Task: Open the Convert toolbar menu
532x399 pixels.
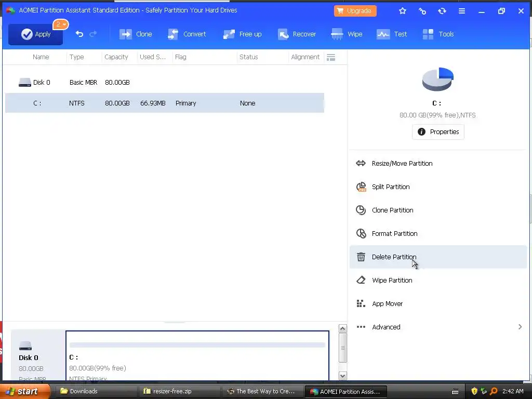Action: coord(187,34)
